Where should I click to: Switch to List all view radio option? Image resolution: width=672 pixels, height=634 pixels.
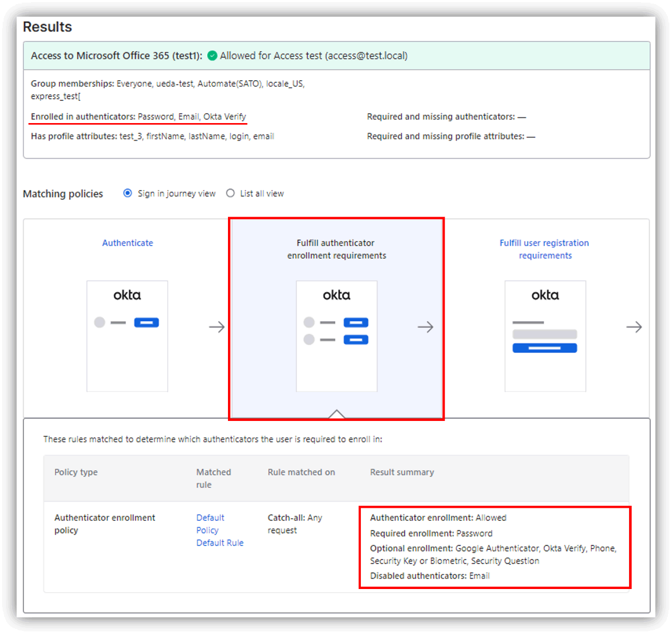[231, 193]
